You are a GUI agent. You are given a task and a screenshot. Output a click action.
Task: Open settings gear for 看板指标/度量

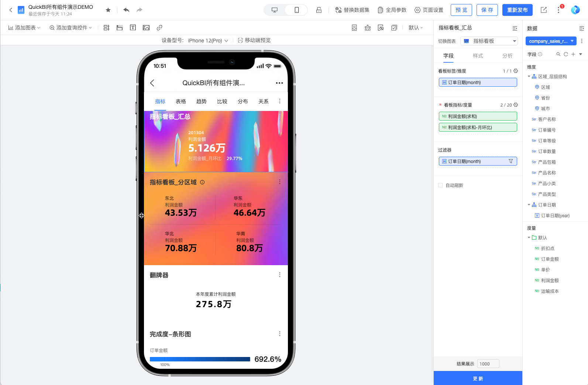click(x=516, y=105)
